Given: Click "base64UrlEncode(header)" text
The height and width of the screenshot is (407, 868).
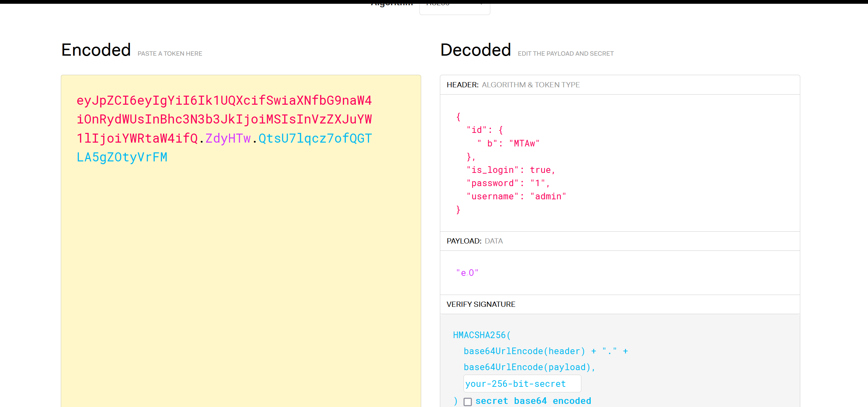Looking at the screenshot, I should point(524,351).
